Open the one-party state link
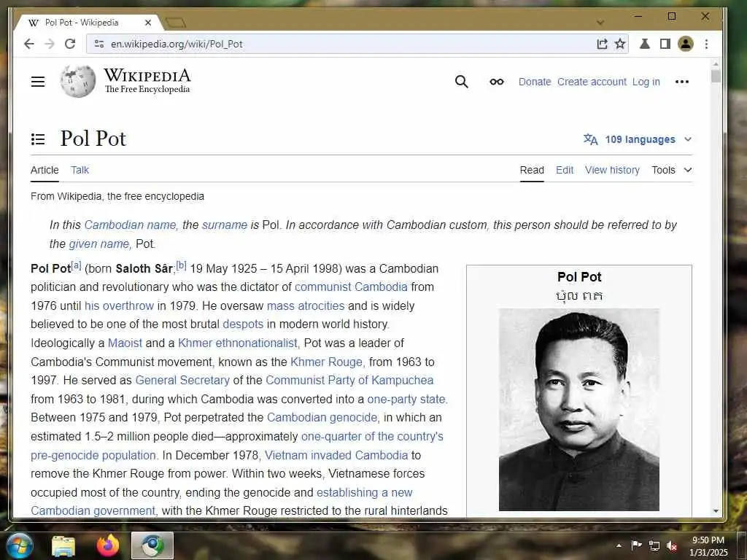 (407, 399)
